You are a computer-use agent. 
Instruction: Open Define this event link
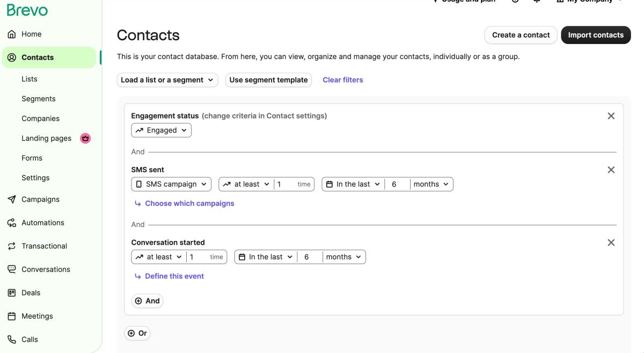click(174, 276)
